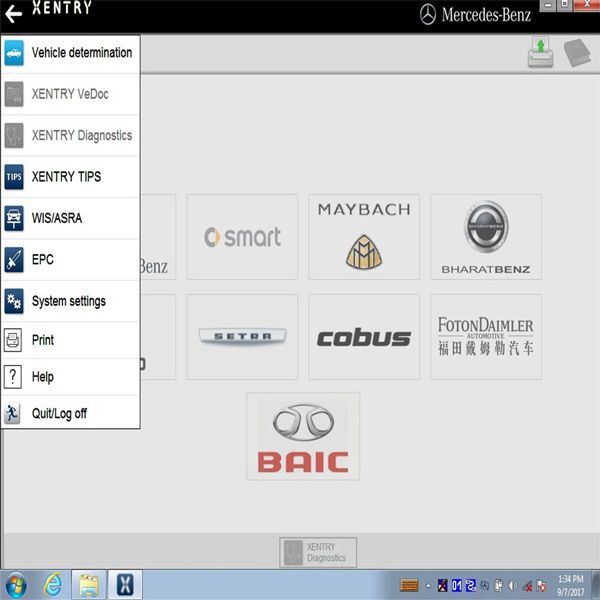The image size is (600, 600).
Task: Open Help from the side menu
Action: (70, 377)
